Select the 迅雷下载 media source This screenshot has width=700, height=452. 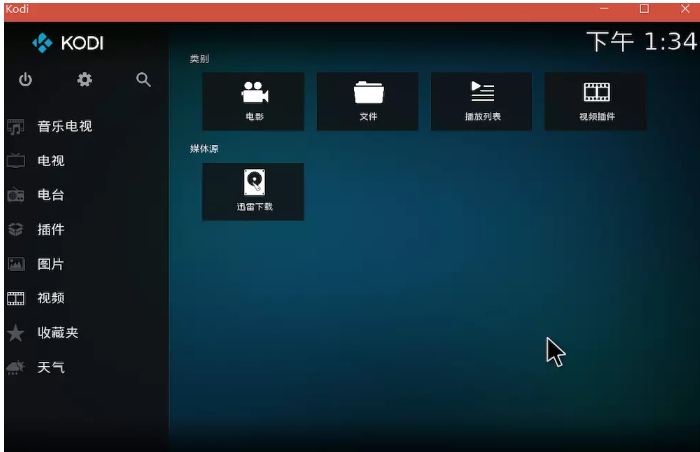pyautogui.click(x=254, y=191)
